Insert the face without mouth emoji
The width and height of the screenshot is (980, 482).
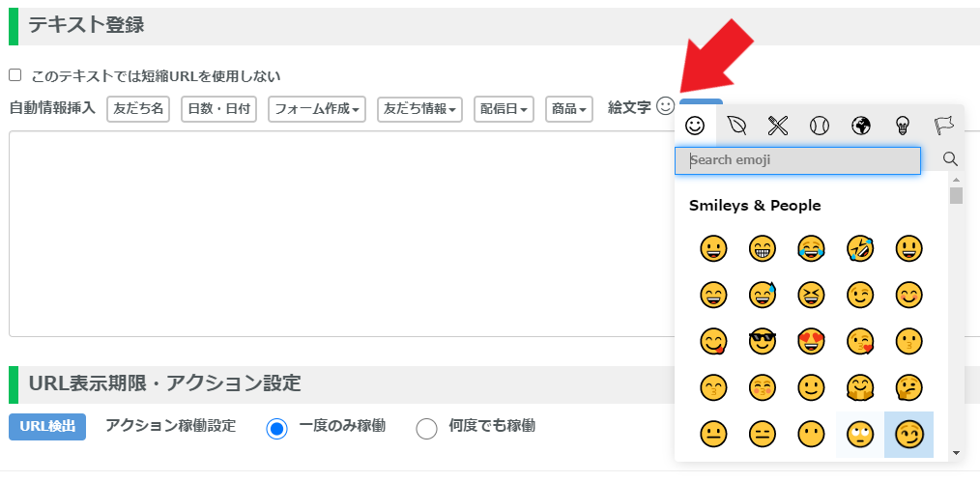(x=811, y=435)
